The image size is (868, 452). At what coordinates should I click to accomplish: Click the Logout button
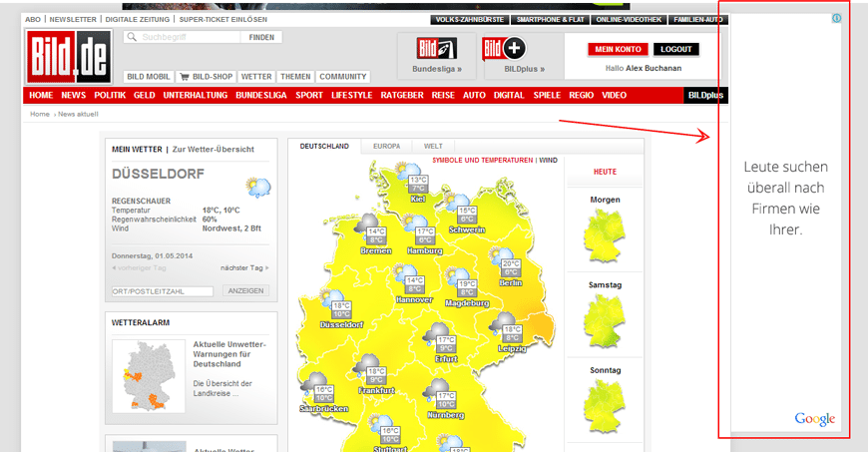678,49
